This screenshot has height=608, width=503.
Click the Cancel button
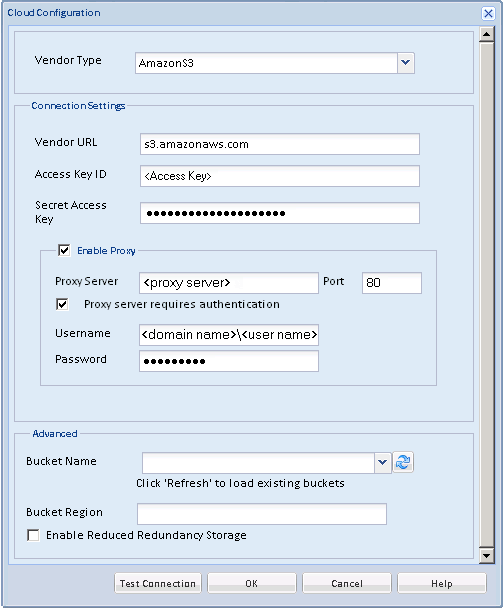347,583
